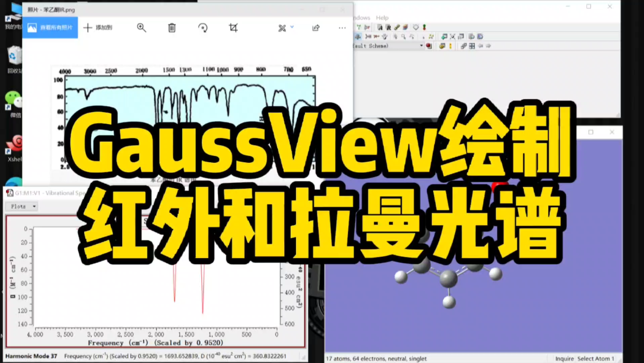The height and width of the screenshot is (363, 644).
Task: Click the green-arrow window icon in GaussView toolbar
Action: pyautogui.click(x=444, y=36)
